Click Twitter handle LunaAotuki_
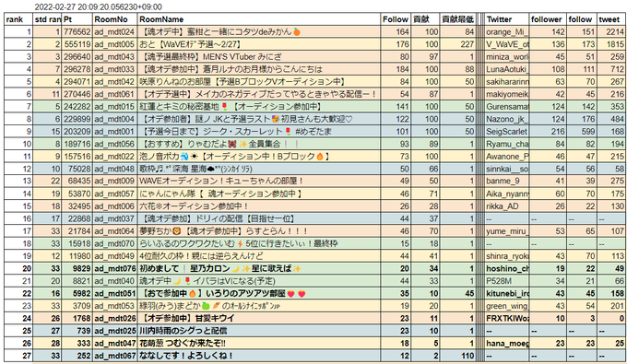This screenshot has width=627, height=364. (x=506, y=69)
